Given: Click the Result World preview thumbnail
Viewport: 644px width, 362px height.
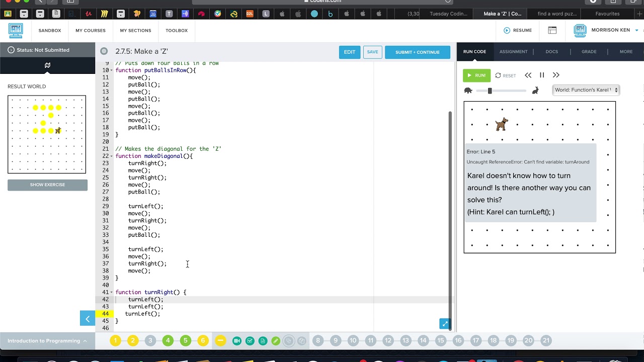Looking at the screenshot, I should point(47,134).
